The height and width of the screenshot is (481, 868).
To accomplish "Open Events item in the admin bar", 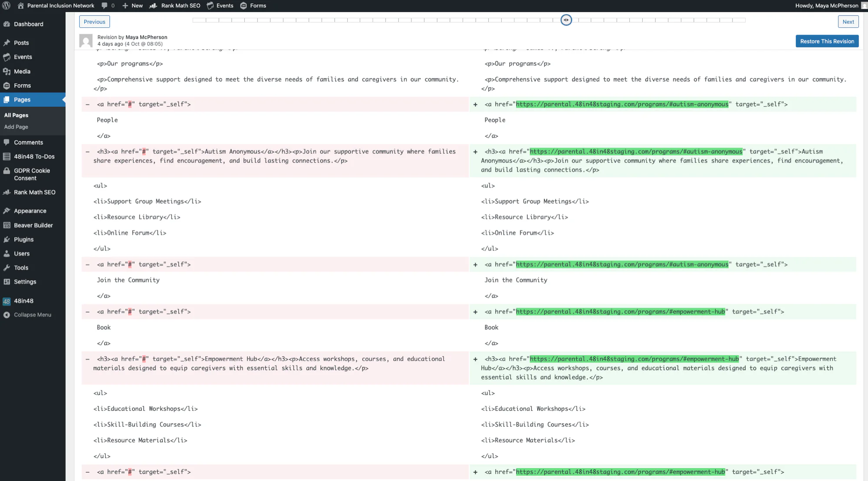I will click(220, 6).
